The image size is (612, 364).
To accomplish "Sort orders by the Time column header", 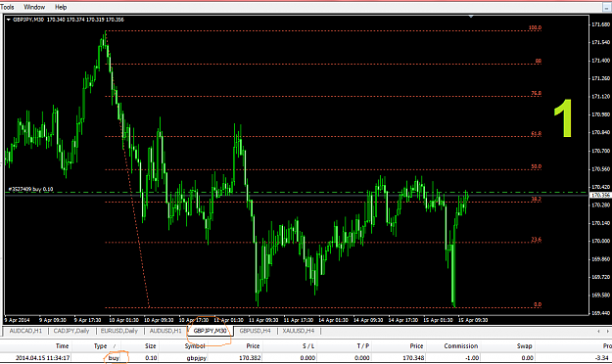I will [x=62, y=346].
